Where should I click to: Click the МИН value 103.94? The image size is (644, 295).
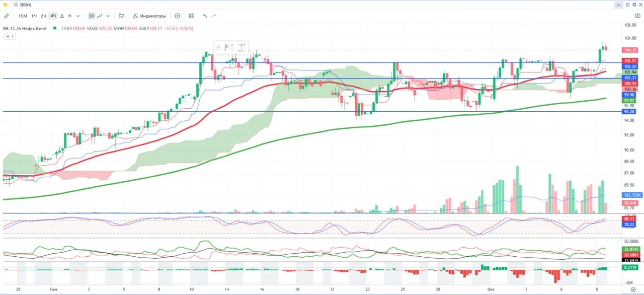click(x=130, y=28)
